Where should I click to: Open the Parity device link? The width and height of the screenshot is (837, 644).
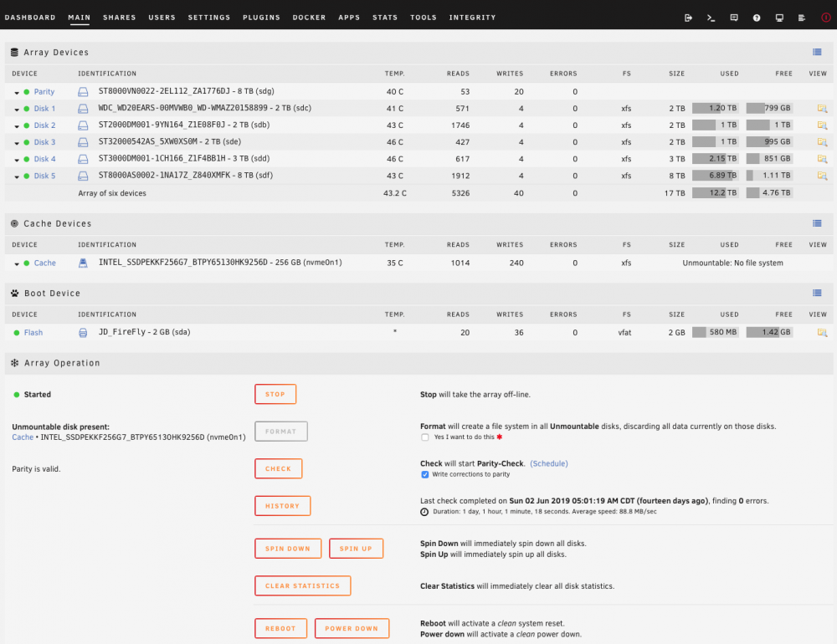point(44,92)
